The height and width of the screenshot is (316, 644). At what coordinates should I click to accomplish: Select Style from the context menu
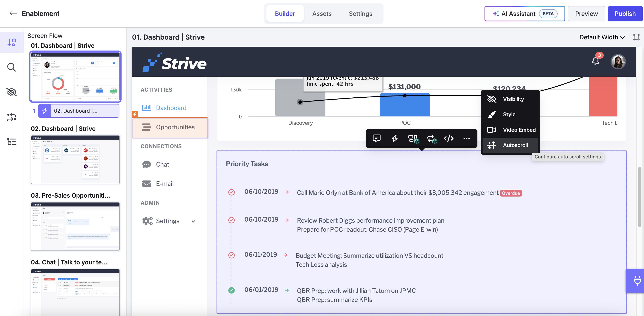[510, 114]
